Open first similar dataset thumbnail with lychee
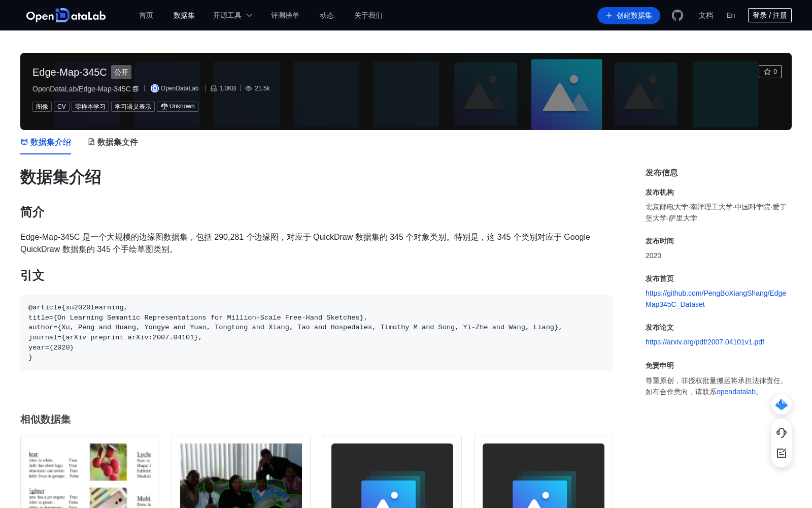812x508 pixels. pos(90,475)
